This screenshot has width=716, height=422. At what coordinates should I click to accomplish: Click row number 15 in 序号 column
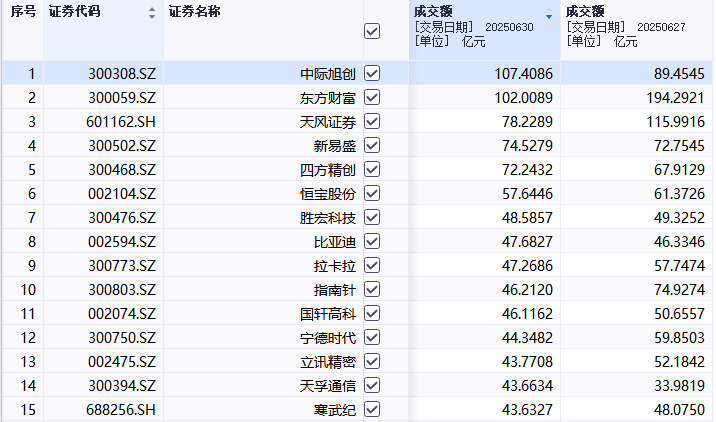click(27, 410)
